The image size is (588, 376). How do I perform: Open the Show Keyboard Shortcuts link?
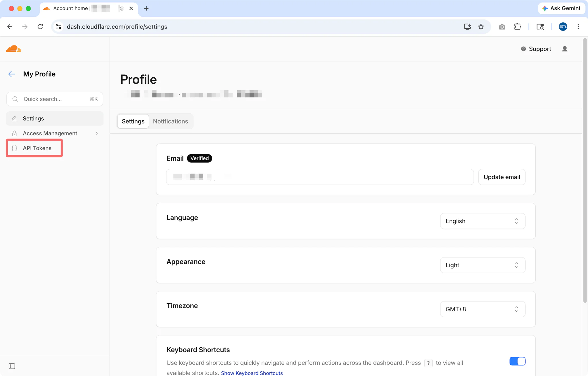tap(252, 373)
